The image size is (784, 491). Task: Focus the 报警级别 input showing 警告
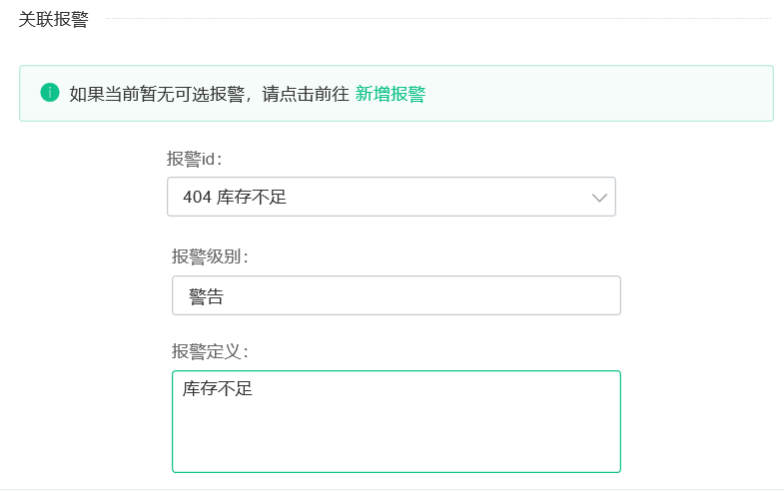396,296
